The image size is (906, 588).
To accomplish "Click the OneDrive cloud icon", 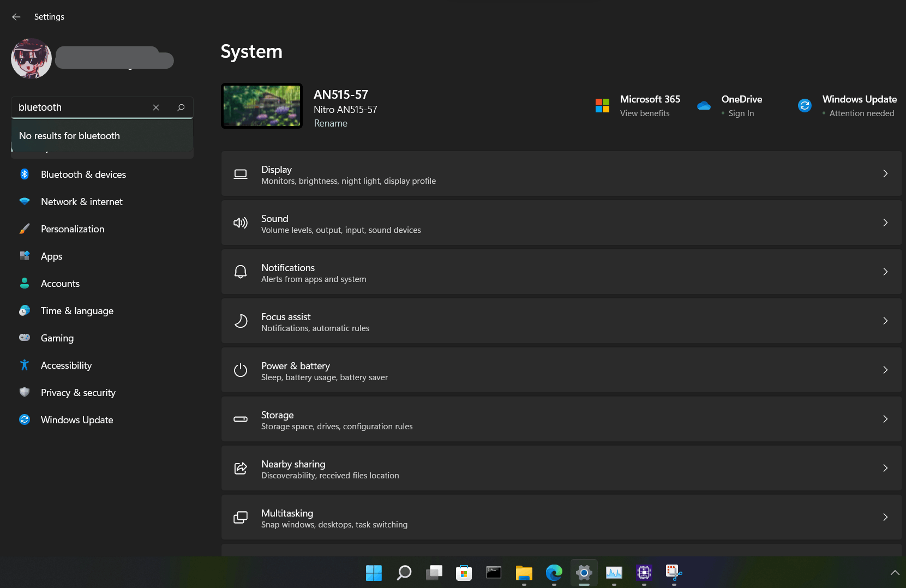I will tap(704, 106).
